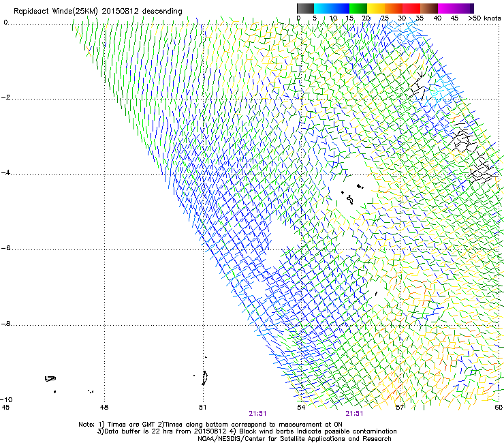Click the longitude label 51
This screenshot has width=504, height=443.
click(202, 408)
